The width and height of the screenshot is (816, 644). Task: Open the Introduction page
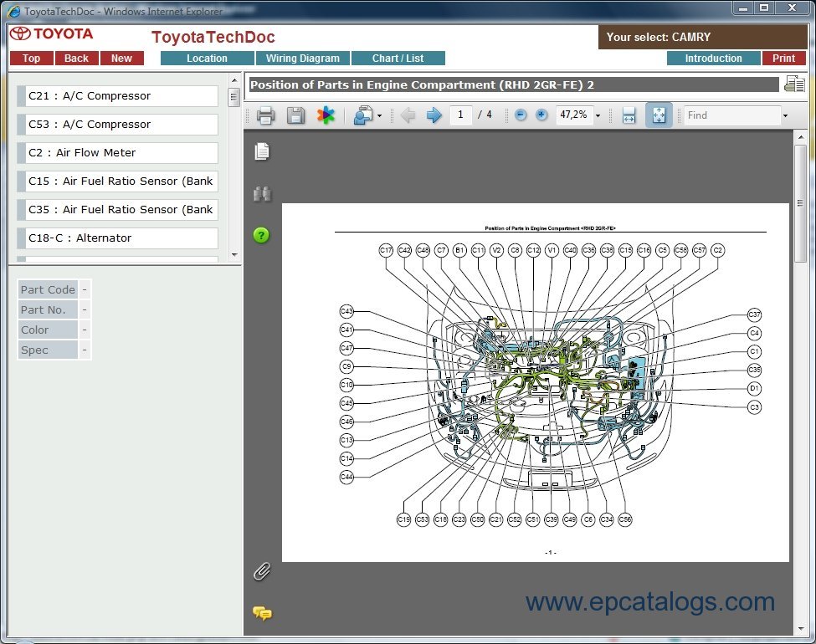tap(714, 59)
